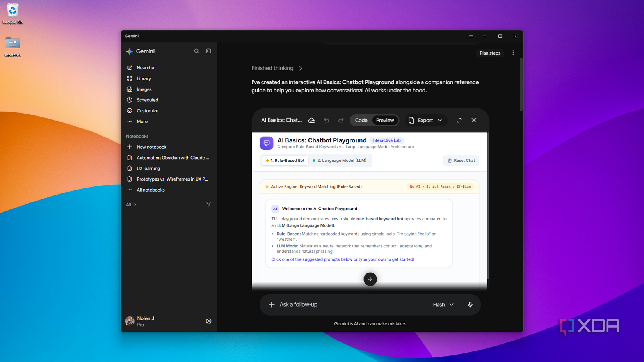
Task: Click the Plan steps button
Action: tap(490, 53)
